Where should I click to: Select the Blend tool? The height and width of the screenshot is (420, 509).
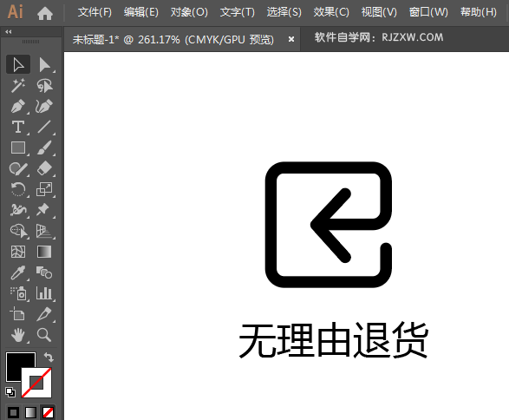point(44,272)
